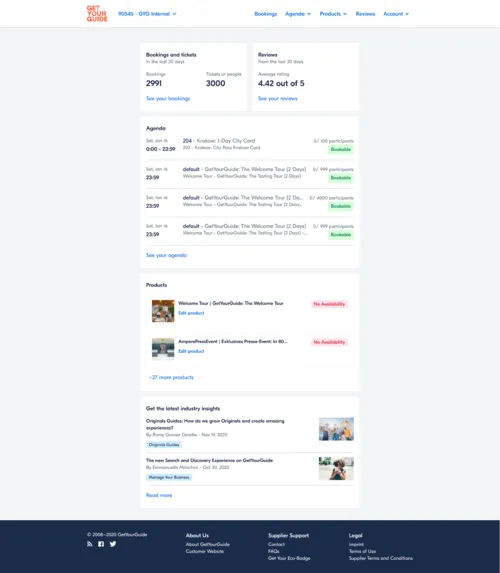This screenshot has height=573, width=500.
Task: Edit the Welcome Tour product
Action: tap(191, 313)
